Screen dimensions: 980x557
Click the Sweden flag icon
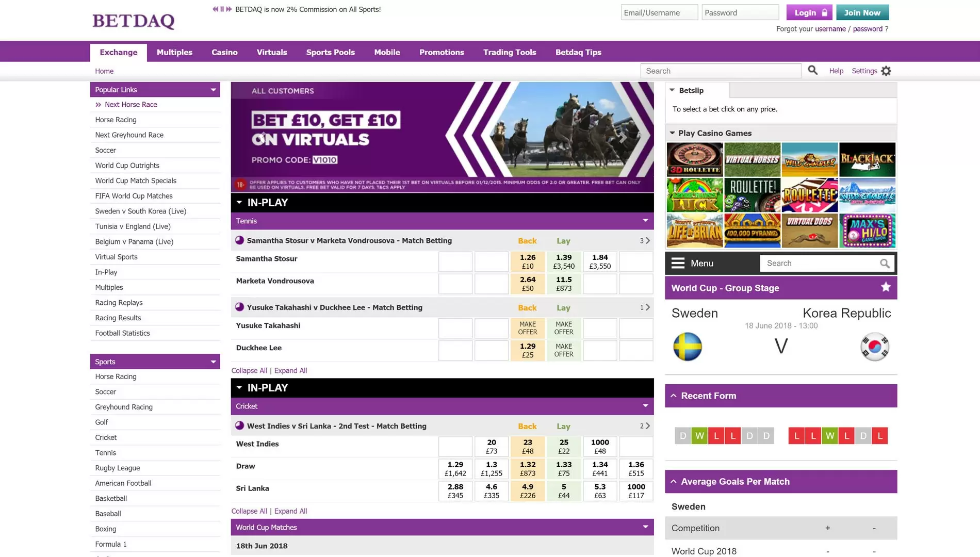[x=688, y=346]
